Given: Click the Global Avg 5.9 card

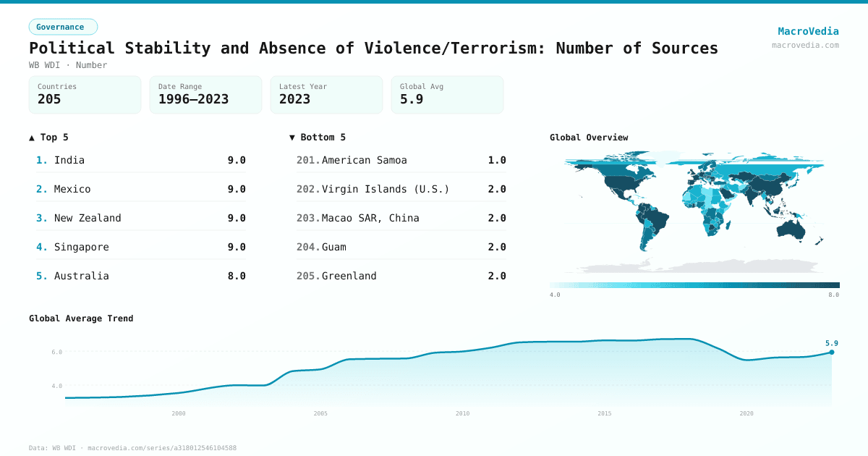Looking at the screenshot, I should coord(447,95).
